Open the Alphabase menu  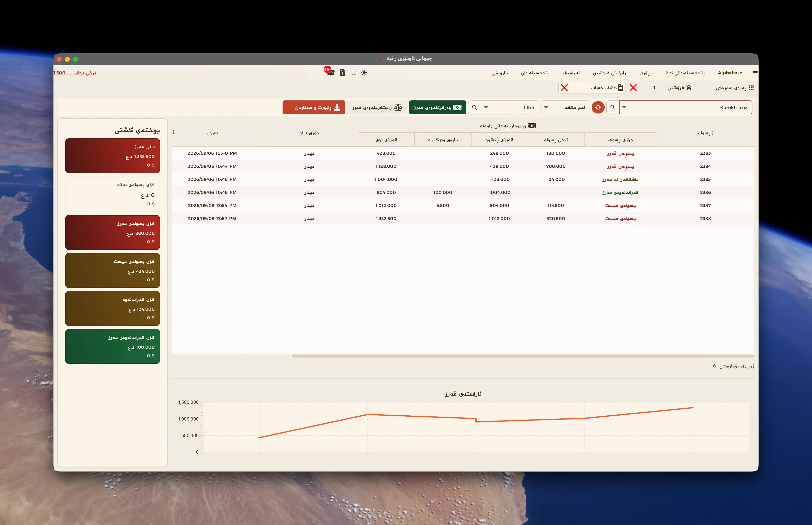click(730, 73)
